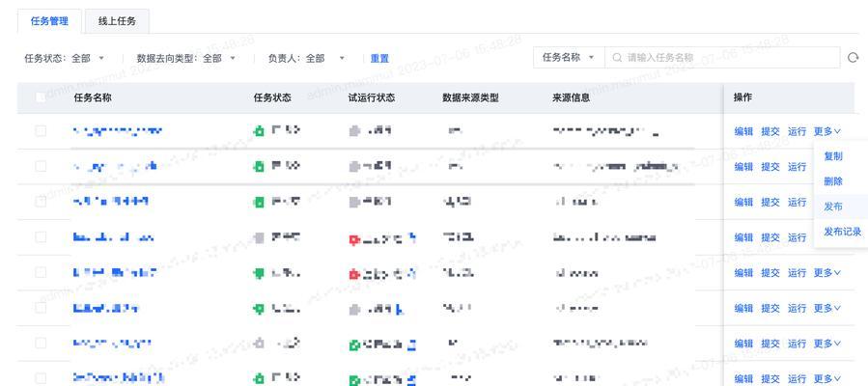This screenshot has width=868, height=386.
Task: Check the second task row checkbox
Action: (x=41, y=166)
